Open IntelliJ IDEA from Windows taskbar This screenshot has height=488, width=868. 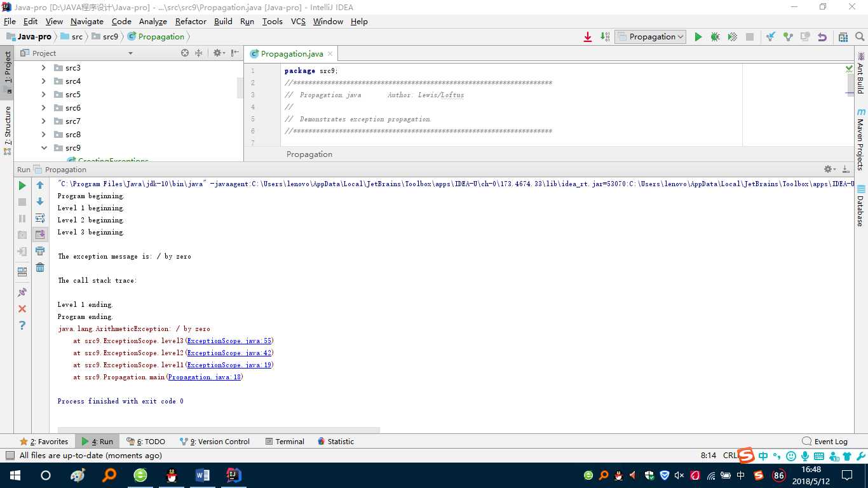pyautogui.click(x=234, y=475)
